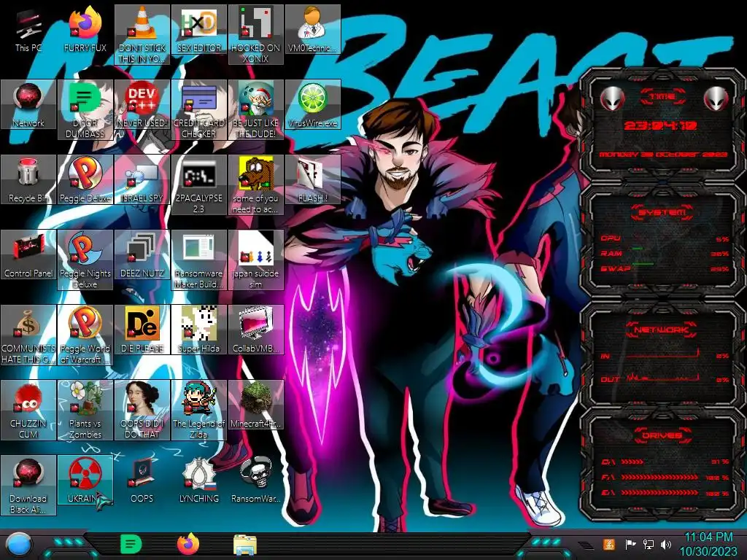Viewport: 747px width, 560px height.
Task: Launch the Peggle Deluxe shortcut
Action: (85, 180)
